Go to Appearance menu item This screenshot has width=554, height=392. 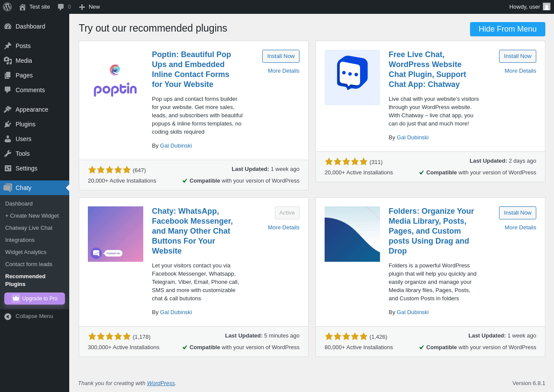pos(32,109)
